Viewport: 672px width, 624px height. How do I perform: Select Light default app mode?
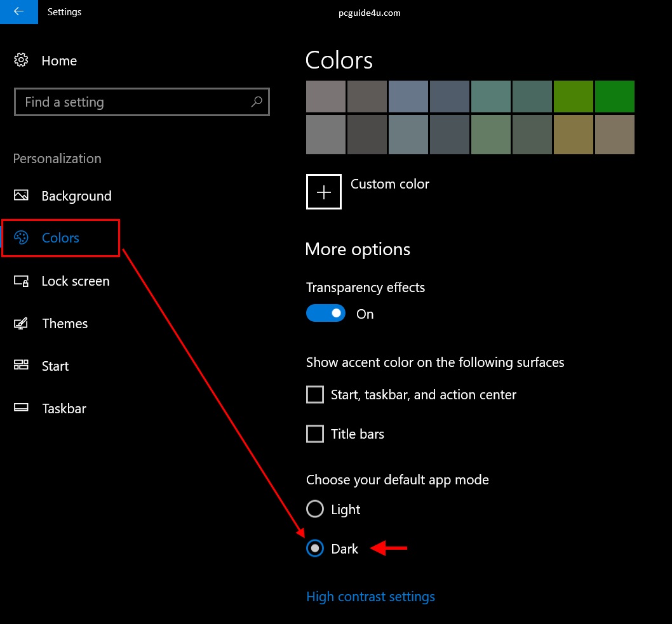[x=315, y=509]
